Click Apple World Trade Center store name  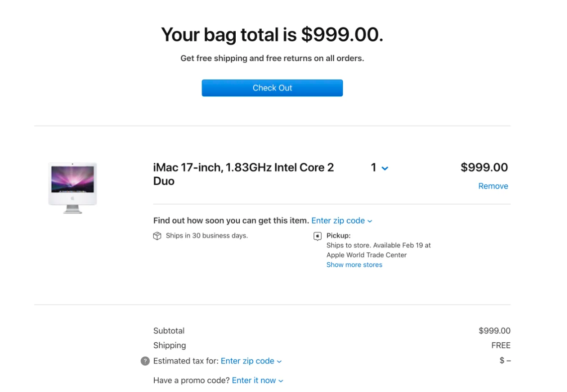[366, 254]
